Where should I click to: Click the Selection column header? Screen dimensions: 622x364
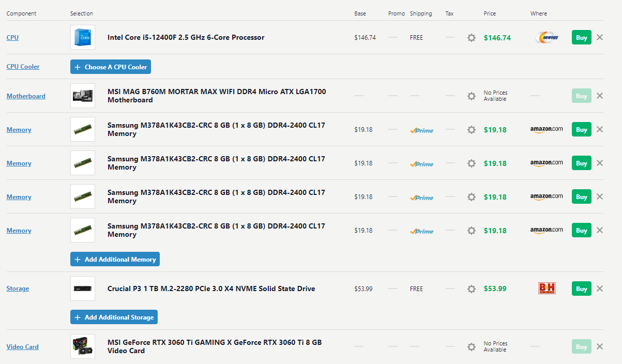tap(82, 13)
